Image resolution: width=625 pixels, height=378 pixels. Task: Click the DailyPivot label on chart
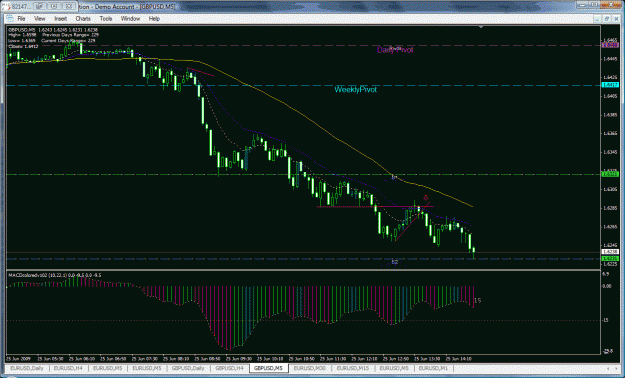coord(395,50)
